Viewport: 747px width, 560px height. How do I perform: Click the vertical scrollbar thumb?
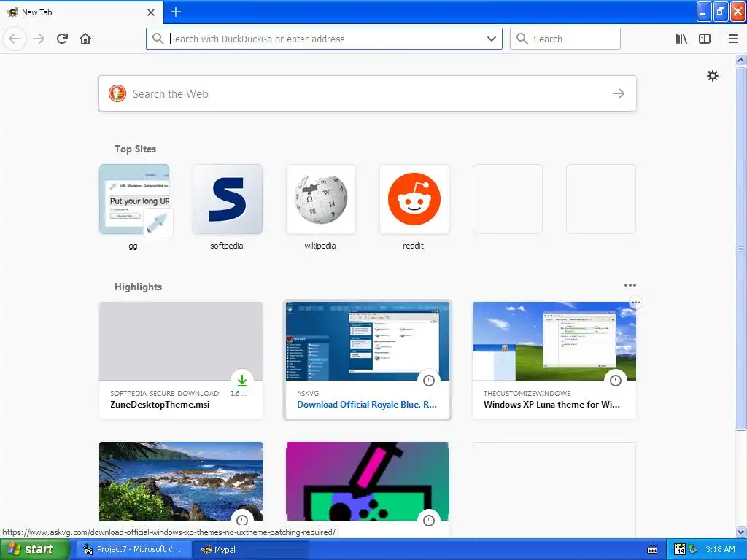(740, 248)
